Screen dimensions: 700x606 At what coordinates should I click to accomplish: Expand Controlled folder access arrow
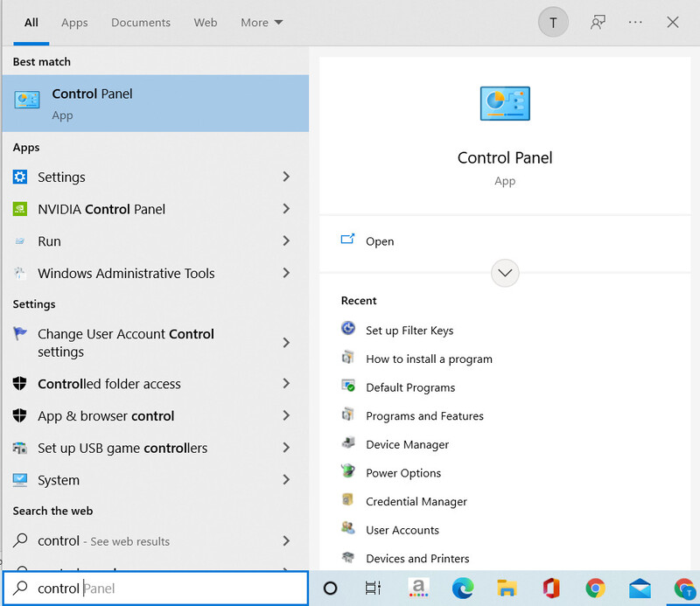[287, 383]
